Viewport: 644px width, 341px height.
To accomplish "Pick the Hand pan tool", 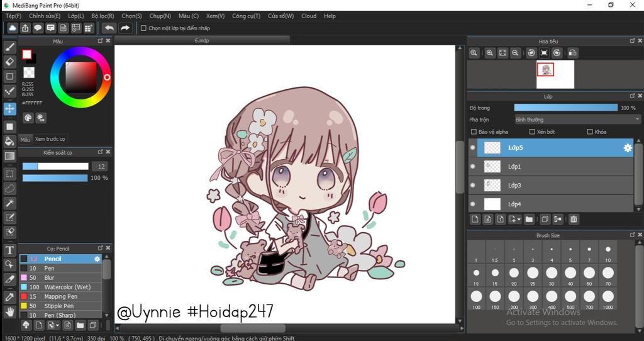I will pyautogui.click(x=9, y=311).
